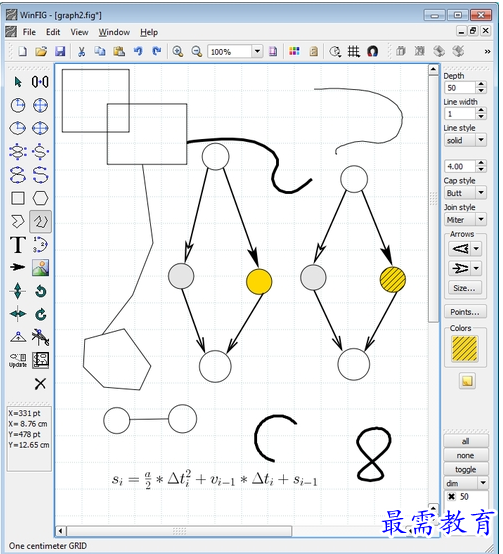Click the 4.00 dash length field
503x554 pixels.
tap(460, 166)
